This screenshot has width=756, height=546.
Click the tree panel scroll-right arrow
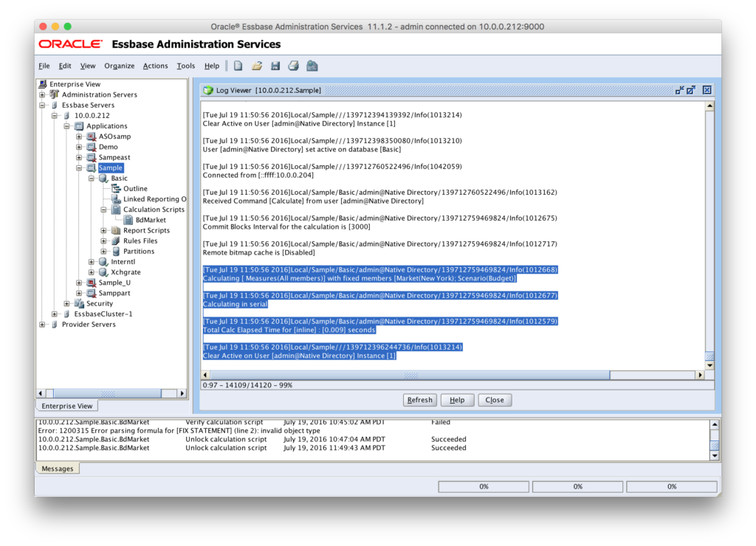[x=182, y=393]
